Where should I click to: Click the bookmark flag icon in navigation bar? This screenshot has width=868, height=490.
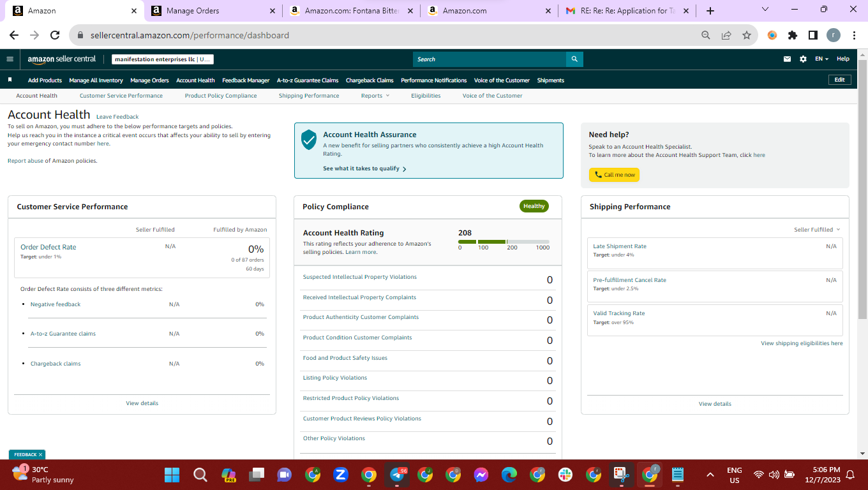(x=10, y=80)
